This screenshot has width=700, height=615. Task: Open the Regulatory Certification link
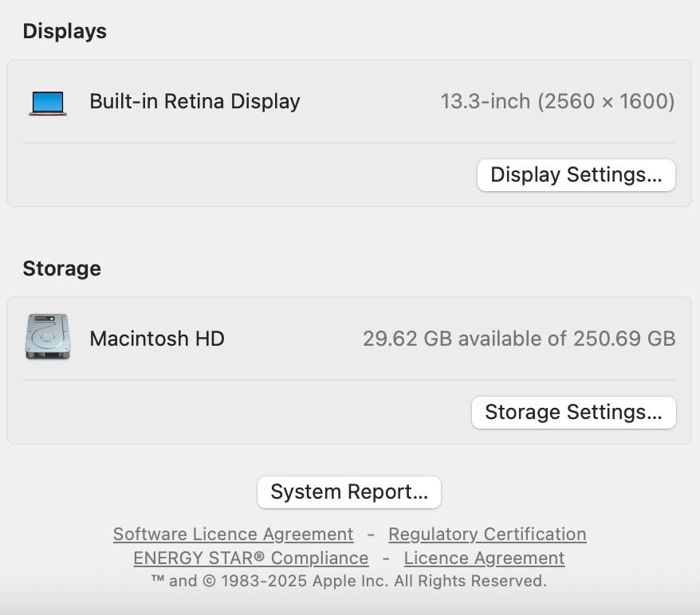486,535
